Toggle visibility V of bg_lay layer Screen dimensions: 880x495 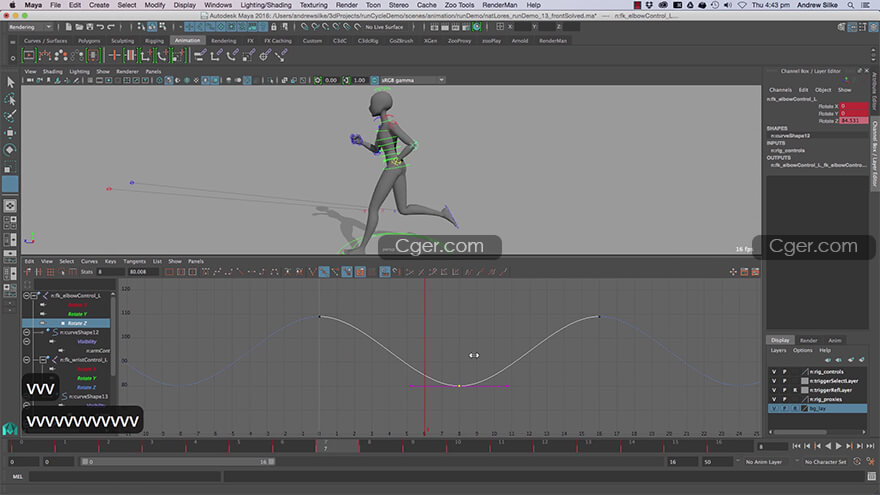click(x=774, y=409)
